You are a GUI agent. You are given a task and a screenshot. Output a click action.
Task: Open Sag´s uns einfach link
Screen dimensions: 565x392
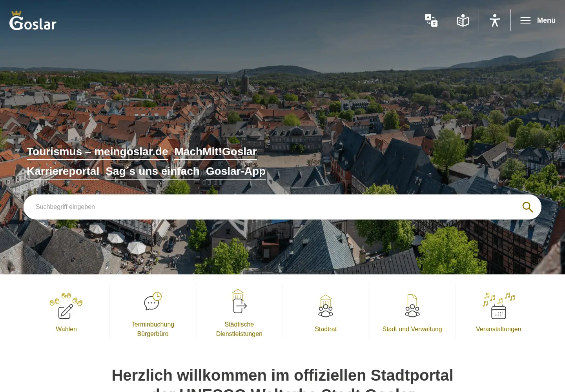[x=153, y=171]
